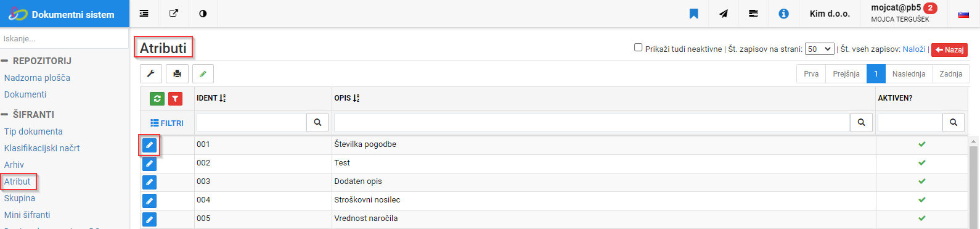
Task: Click the bookmark icon in top bar
Action: pyautogui.click(x=693, y=14)
